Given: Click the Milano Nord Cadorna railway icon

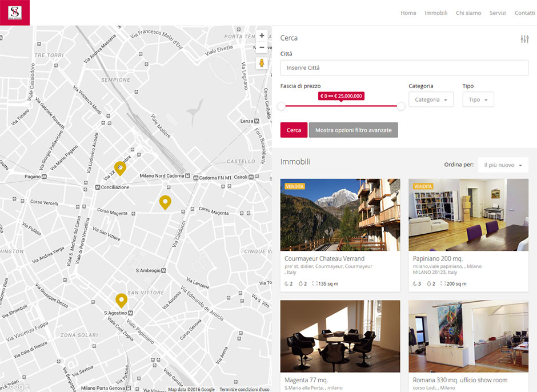Looking at the screenshot, I should (x=187, y=175).
